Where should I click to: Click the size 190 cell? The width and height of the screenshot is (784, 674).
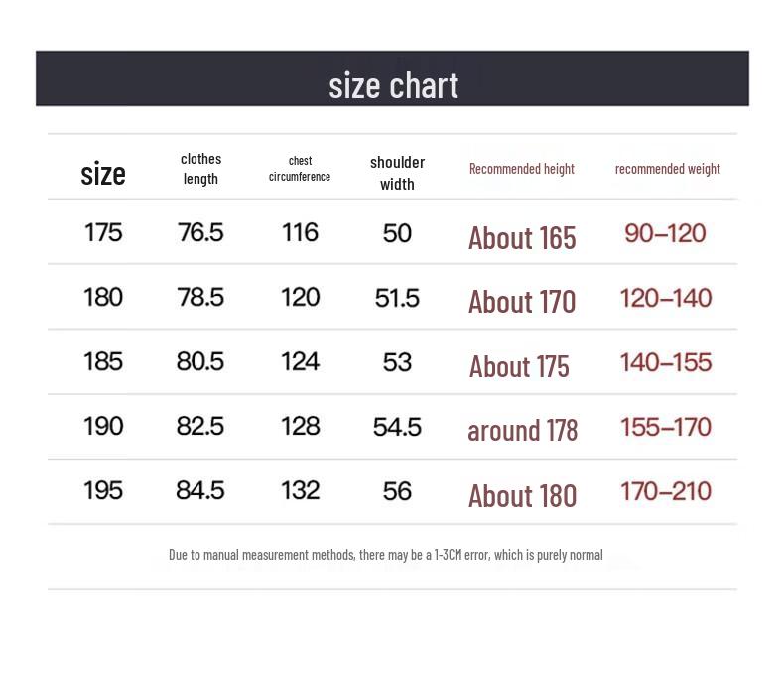tap(103, 426)
